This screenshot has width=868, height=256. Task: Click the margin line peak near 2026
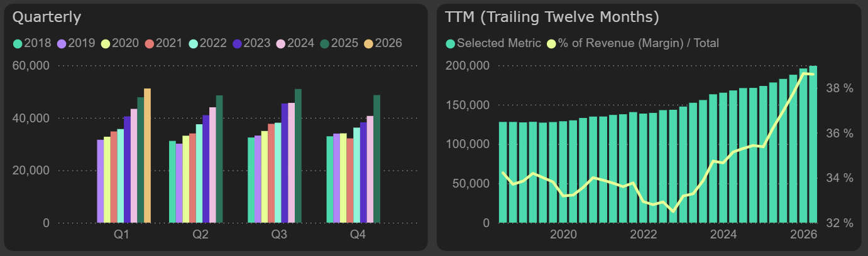pyautogui.click(x=804, y=73)
